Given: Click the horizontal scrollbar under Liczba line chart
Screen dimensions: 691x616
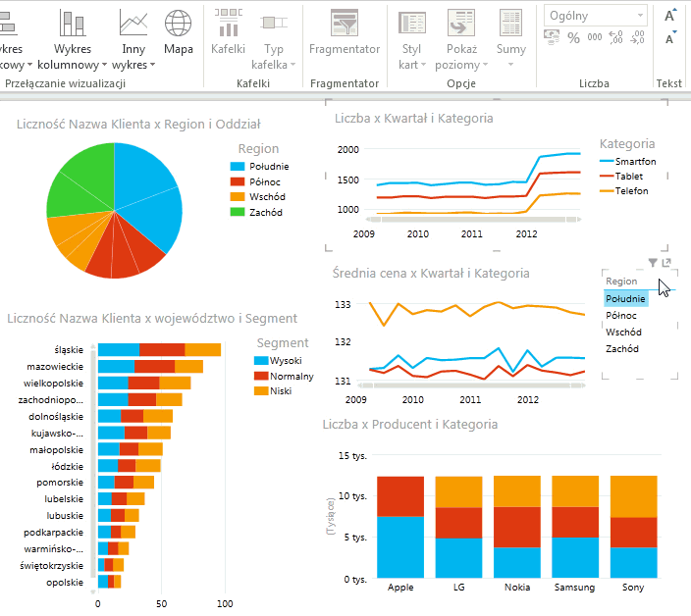Looking at the screenshot, I should point(461,220).
